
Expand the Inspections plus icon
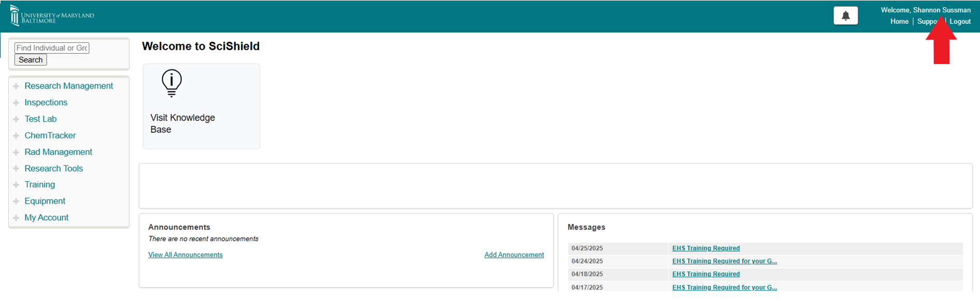click(x=16, y=103)
